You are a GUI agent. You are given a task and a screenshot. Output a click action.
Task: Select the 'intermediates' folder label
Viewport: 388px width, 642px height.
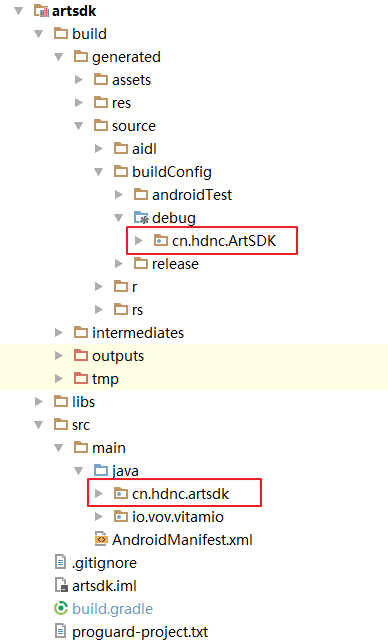click(x=138, y=333)
